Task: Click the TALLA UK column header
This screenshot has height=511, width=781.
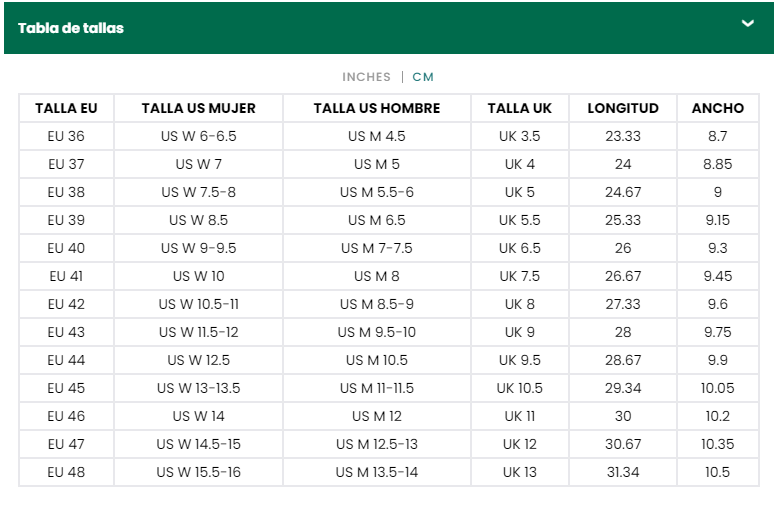Action: 520,108
